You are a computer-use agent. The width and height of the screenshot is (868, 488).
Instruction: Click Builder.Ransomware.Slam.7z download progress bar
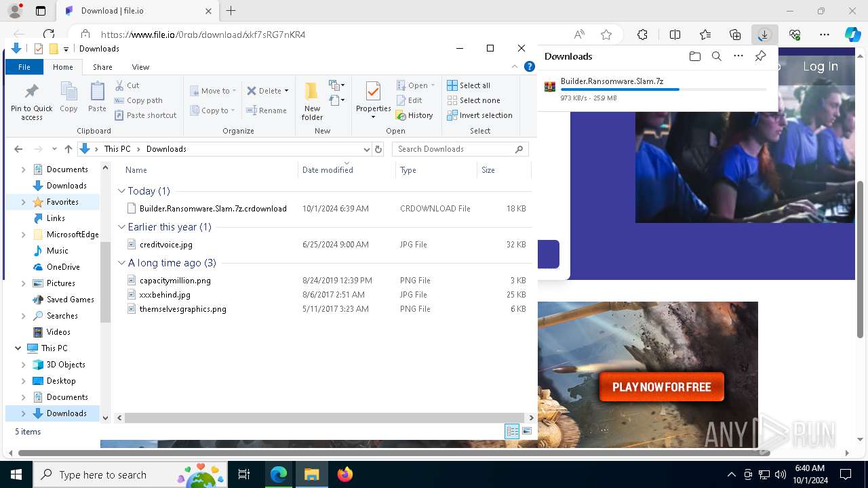click(x=663, y=89)
